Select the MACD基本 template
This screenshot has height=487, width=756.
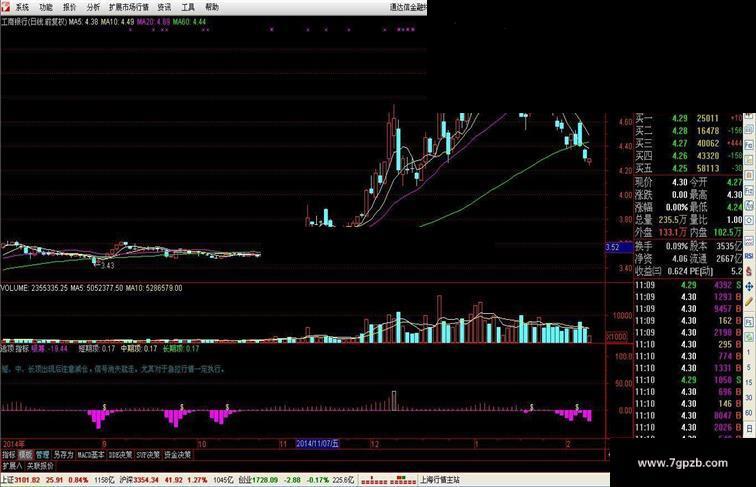click(91, 455)
